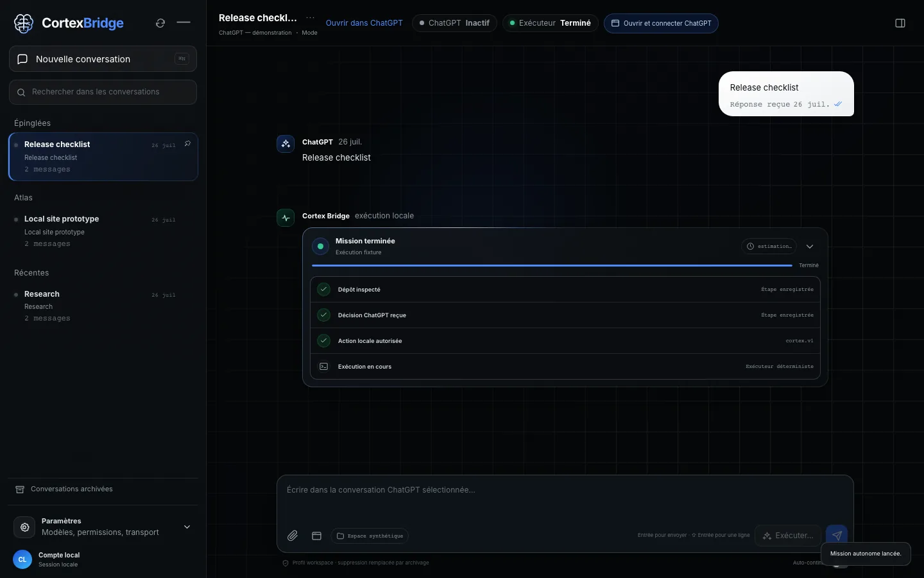Viewport: 924px width, 578px height.
Task: Click the Mission autonome lancée toast
Action: point(866,554)
